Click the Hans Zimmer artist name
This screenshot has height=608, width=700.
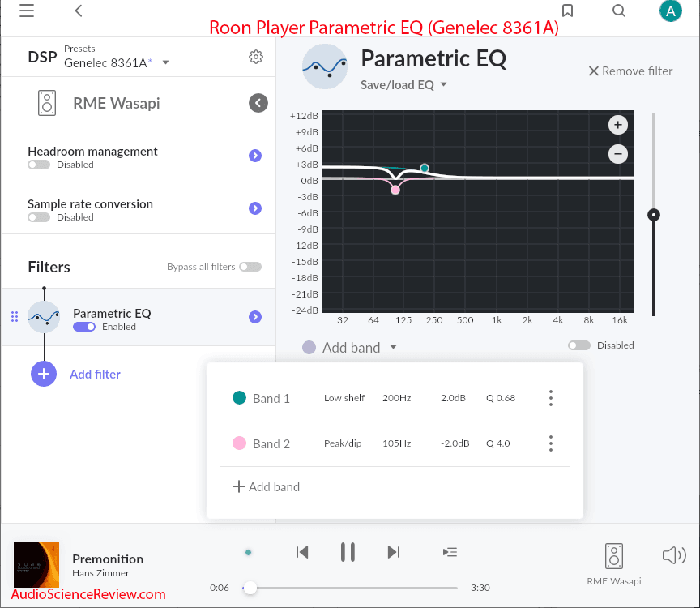coord(101,573)
